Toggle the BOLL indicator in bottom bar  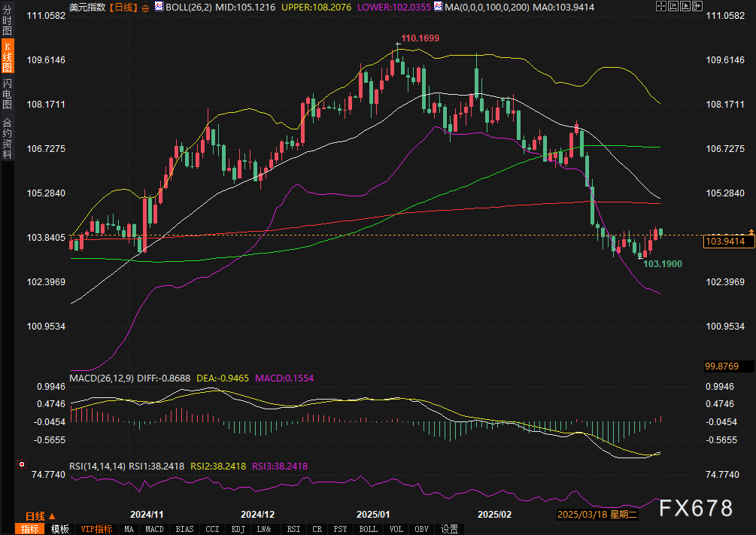(x=368, y=529)
